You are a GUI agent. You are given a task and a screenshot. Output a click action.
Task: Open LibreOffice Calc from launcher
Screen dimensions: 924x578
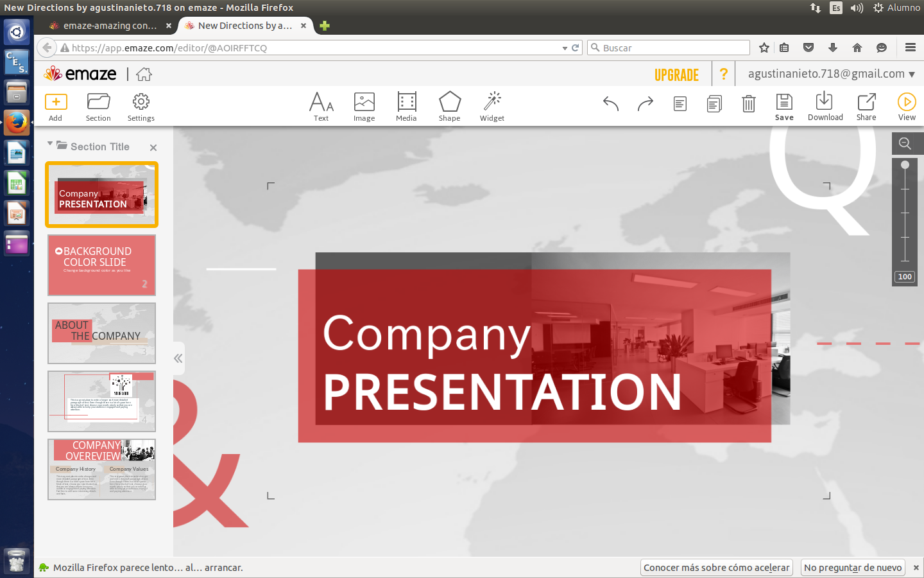pyautogui.click(x=17, y=184)
